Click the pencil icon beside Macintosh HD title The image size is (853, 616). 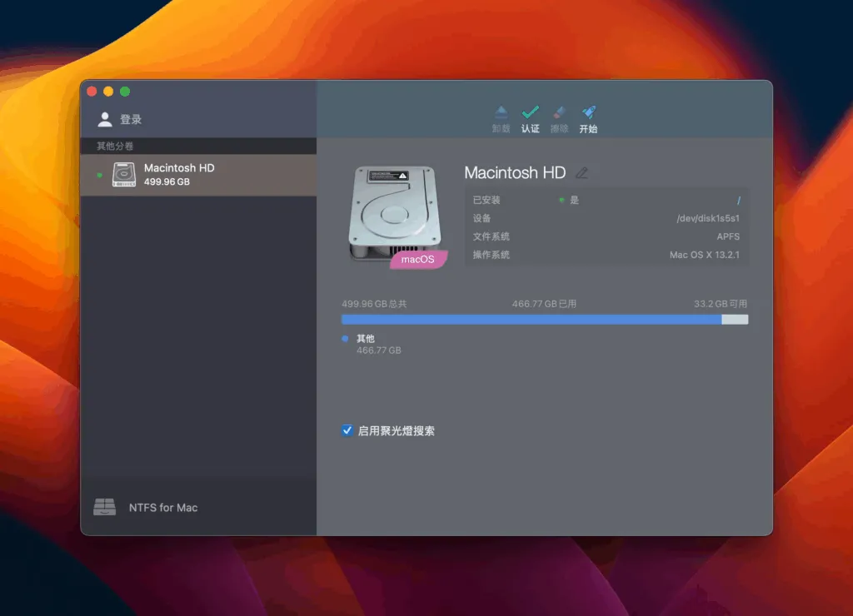(x=581, y=173)
